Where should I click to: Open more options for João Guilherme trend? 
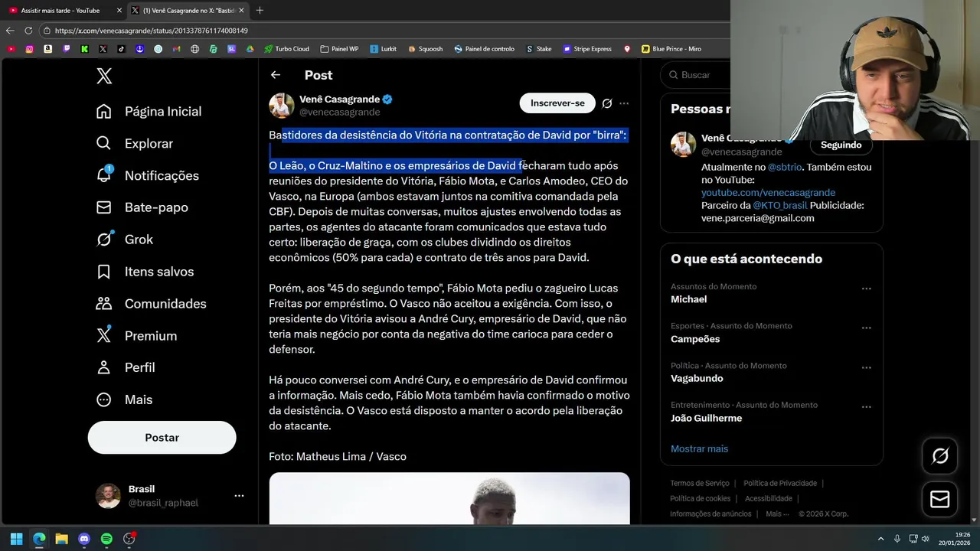coord(867,407)
